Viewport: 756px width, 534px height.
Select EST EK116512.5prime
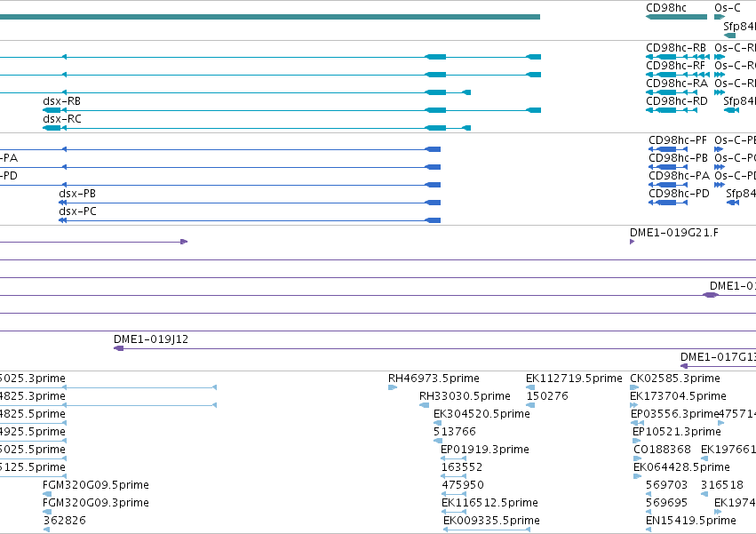(489, 503)
